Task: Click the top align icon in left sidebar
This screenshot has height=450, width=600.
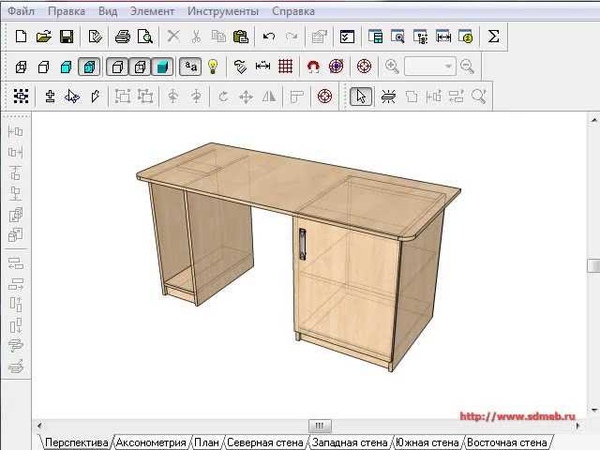Action: (15, 173)
